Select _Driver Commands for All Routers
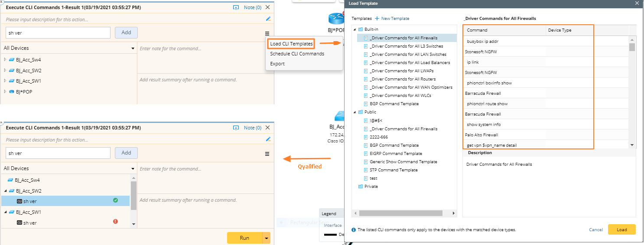The height and width of the screenshot is (245, 644). [x=403, y=79]
